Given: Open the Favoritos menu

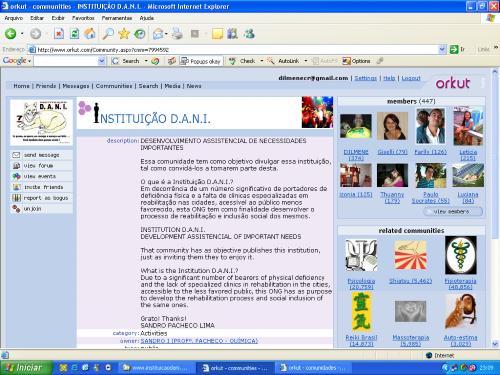Looking at the screenshot, I should pyautogui.click(x=83, y=18).
